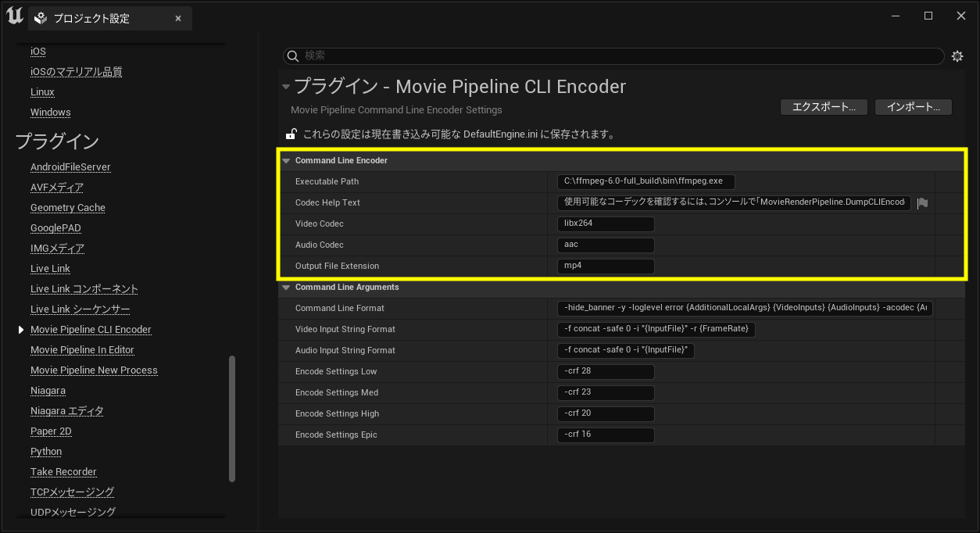Open the Python plugin settings
980x533 pixels.
point(46,451)
